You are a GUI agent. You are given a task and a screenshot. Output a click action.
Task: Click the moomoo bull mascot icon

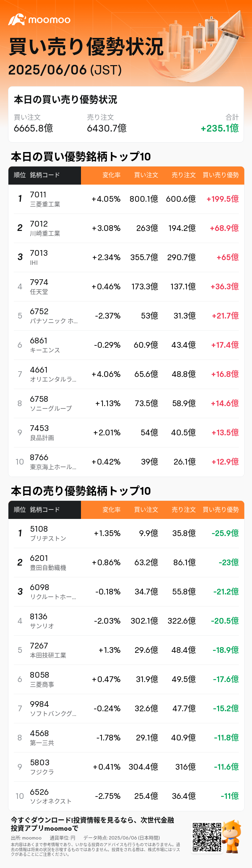coord(232,836)
